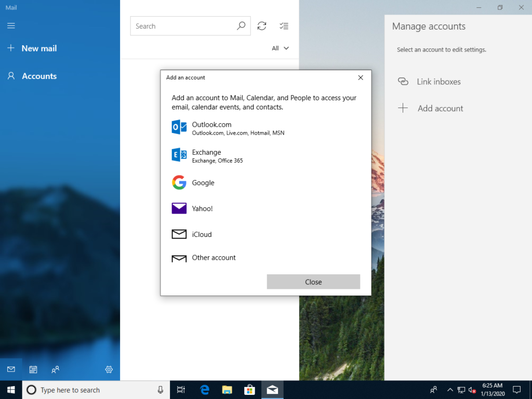532x399 pixels.
Task: Open the People icon in system tray
Action: click(434, 390)
